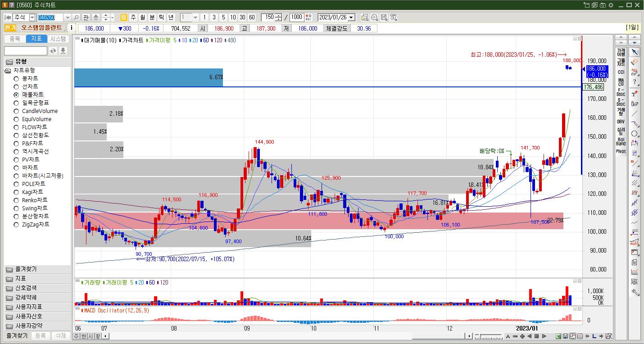
Task: Select the 분 minute period button
Action: coord(152,17)
